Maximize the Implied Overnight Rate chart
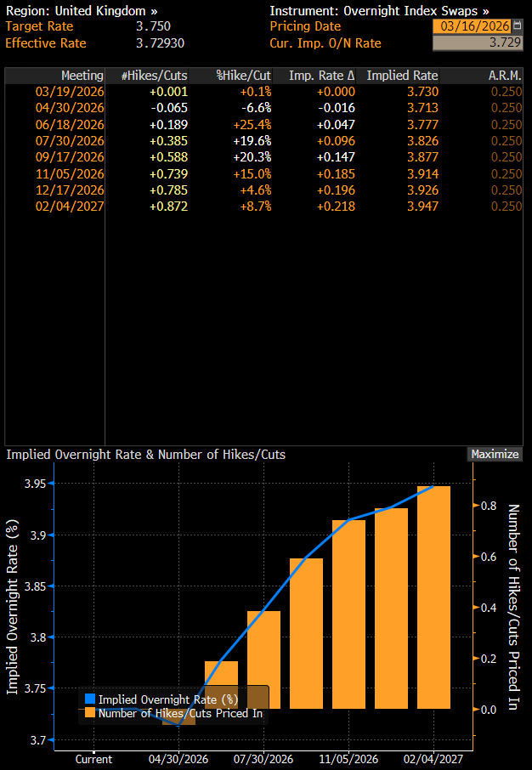532x770 pixels. (x=495, y=455)
